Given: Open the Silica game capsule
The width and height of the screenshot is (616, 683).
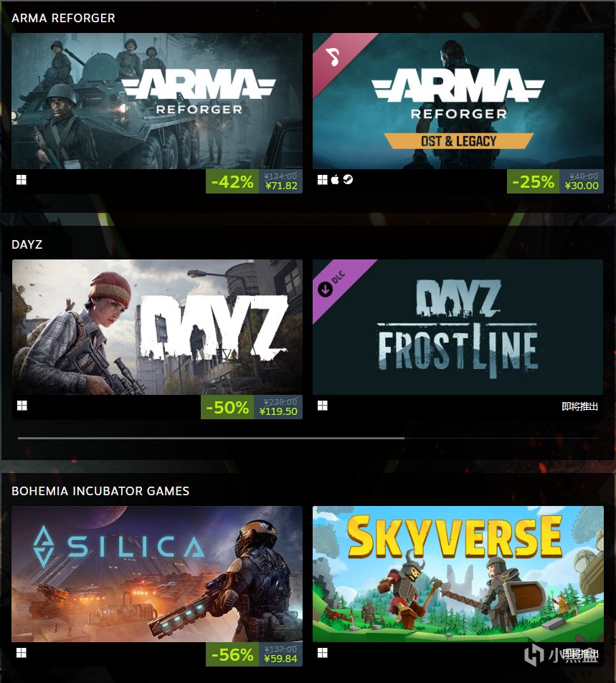Looking at the screenshot, I should [157, 573].
